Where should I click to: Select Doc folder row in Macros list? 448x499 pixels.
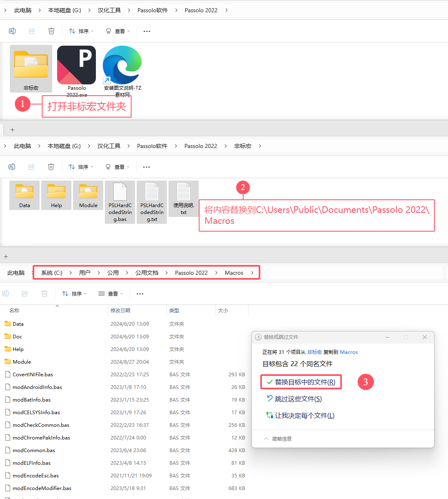point(124,337)
